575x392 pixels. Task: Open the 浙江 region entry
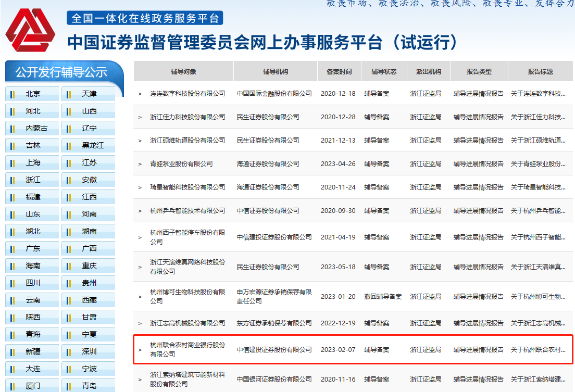[x=33, y=180]
